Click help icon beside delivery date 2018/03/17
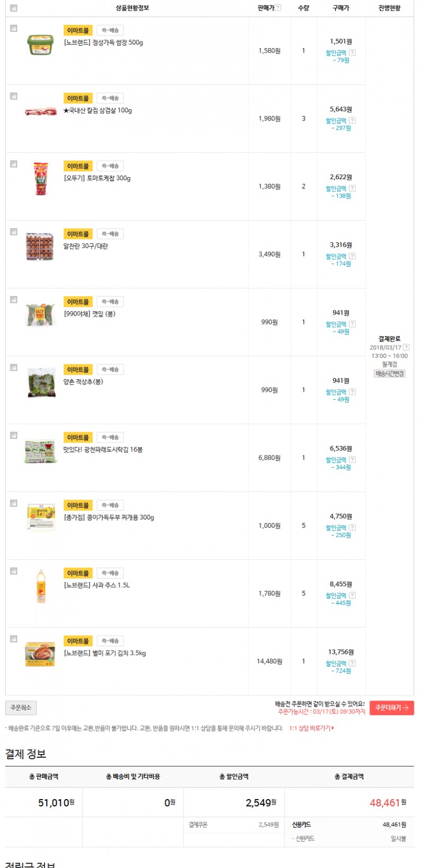The image size is (424, 868). coord(406,347)
